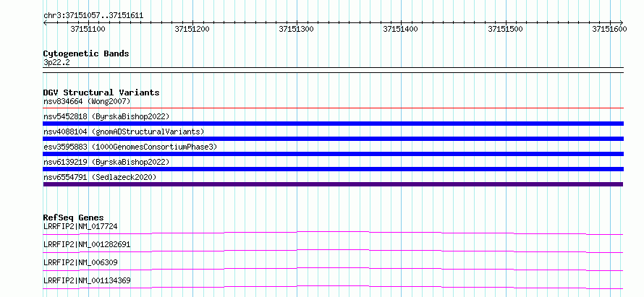
Task: Click the magenta line of LRRFIP2|NM_001282691
Action: click(334, 251)
